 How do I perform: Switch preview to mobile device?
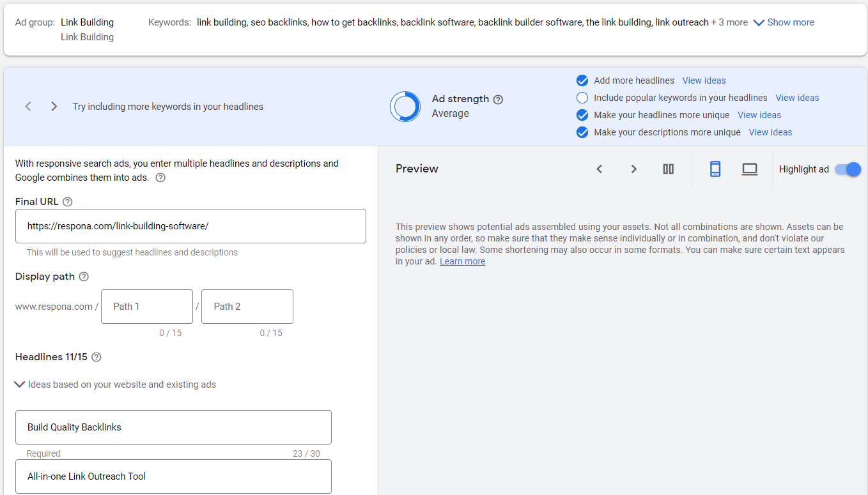715,169
